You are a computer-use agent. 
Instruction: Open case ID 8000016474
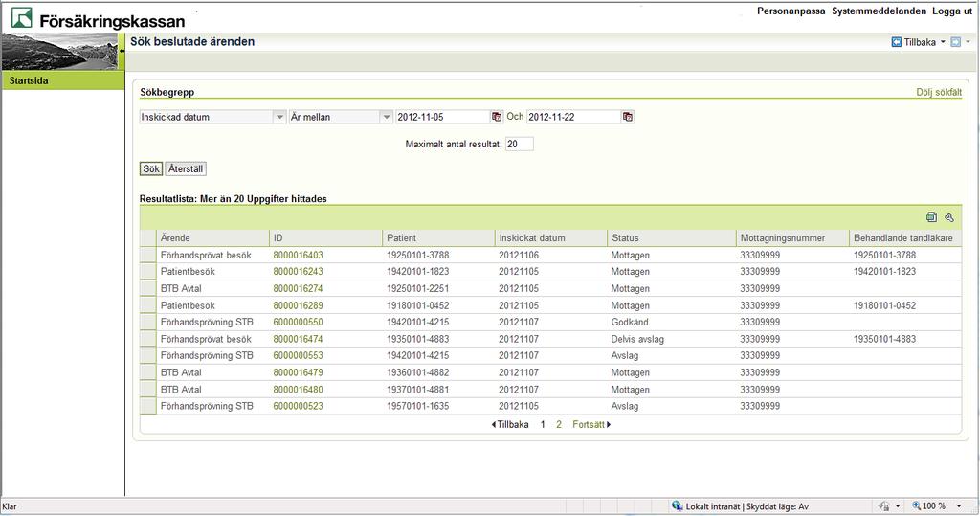click(299, 339)
